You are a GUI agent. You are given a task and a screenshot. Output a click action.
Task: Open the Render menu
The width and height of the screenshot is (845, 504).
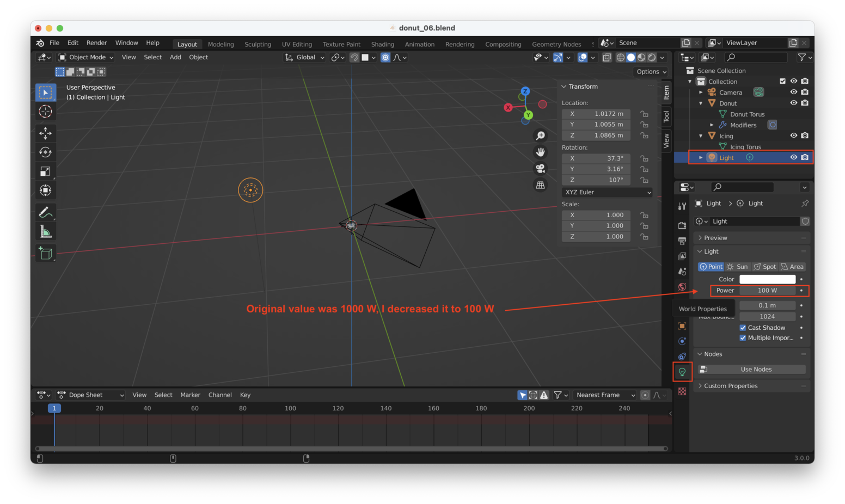point(96,43)
